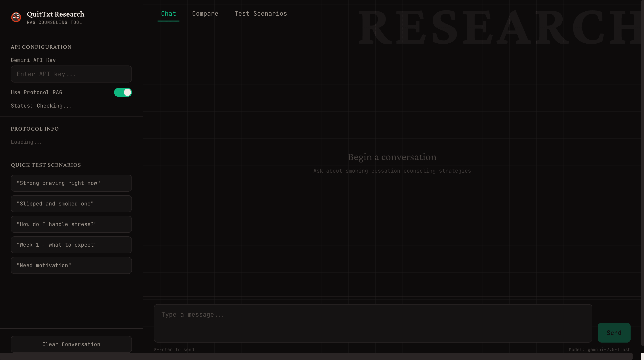Click the horizontal scrollbar at the bottom

click(x=316, y=356)
